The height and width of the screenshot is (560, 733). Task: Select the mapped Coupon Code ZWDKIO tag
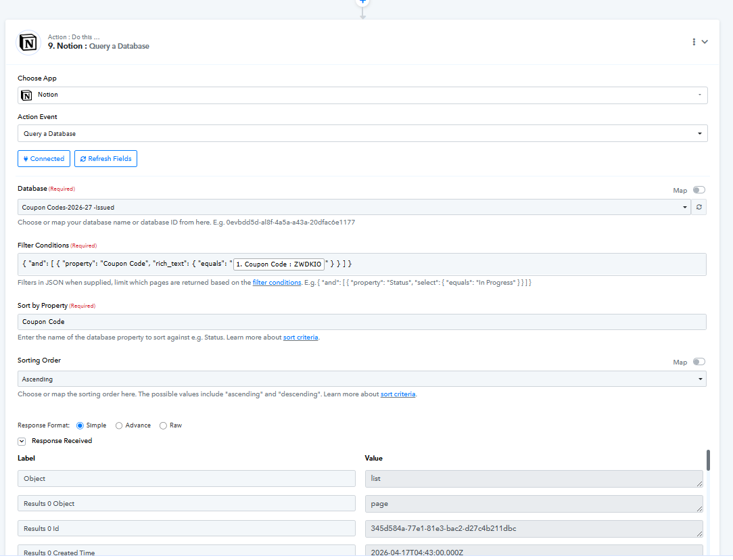click(x=279, y=264)
